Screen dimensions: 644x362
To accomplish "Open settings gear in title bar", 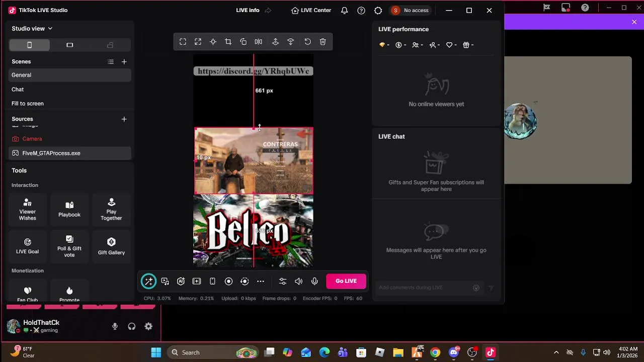I will click(378, 10).
